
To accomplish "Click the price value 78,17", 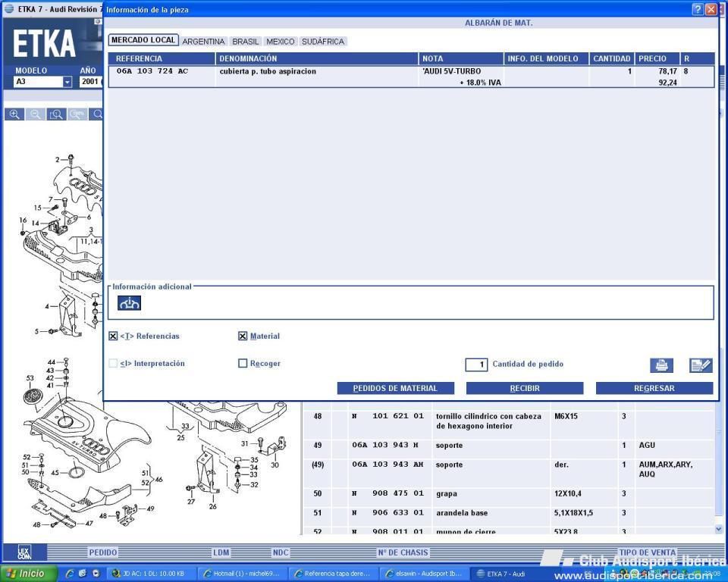I will (x=667, y=71).
